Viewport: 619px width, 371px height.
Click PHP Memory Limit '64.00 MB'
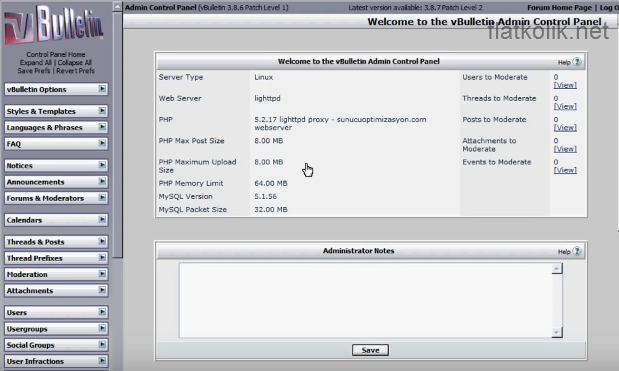coord(271,184)
